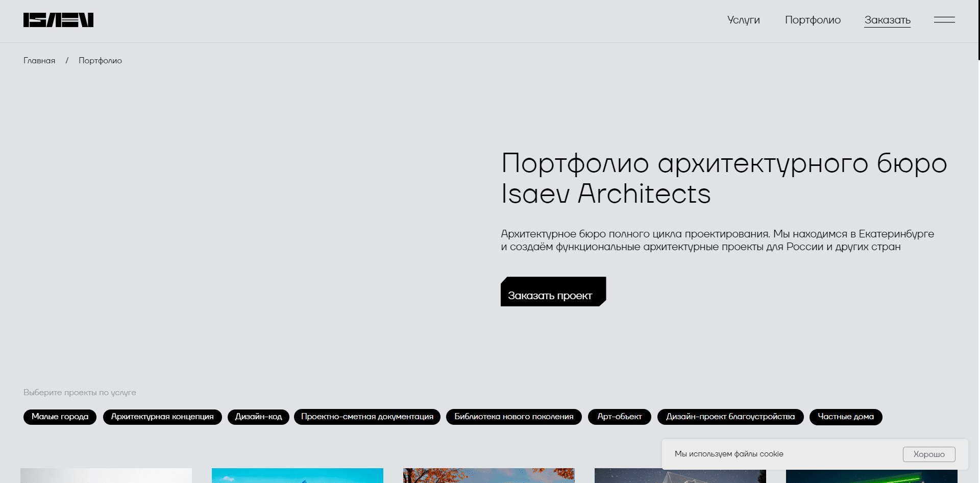
Task: Open the Портфолио menu item
Action: tap(812, 20)
